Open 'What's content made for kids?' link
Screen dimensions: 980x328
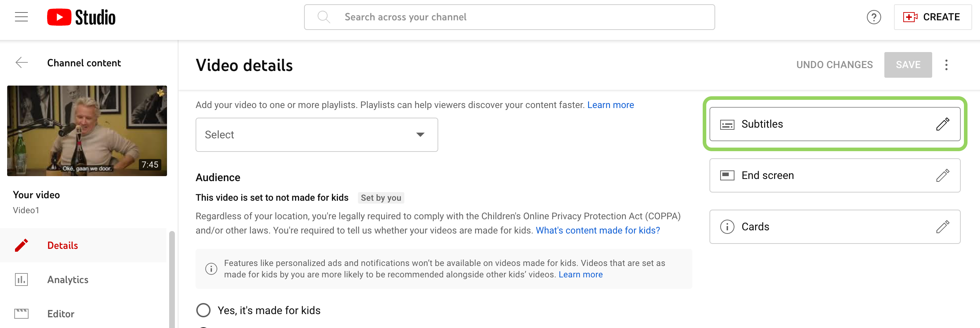598,231
